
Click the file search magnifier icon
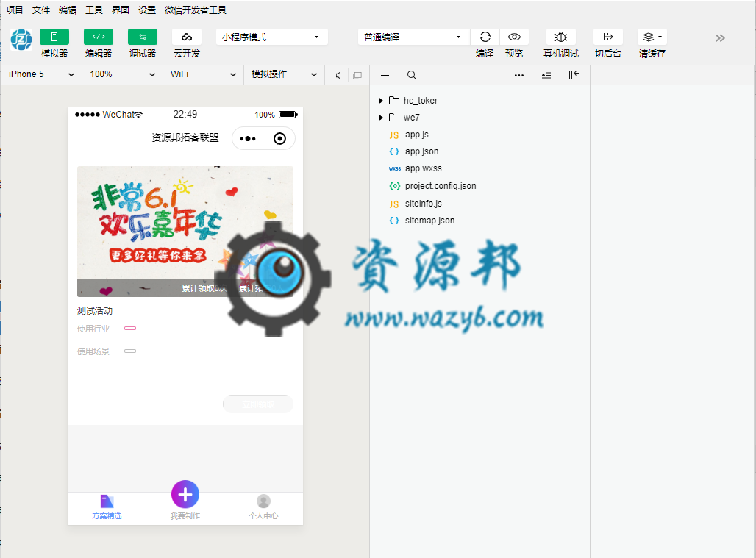click(411, 75)
